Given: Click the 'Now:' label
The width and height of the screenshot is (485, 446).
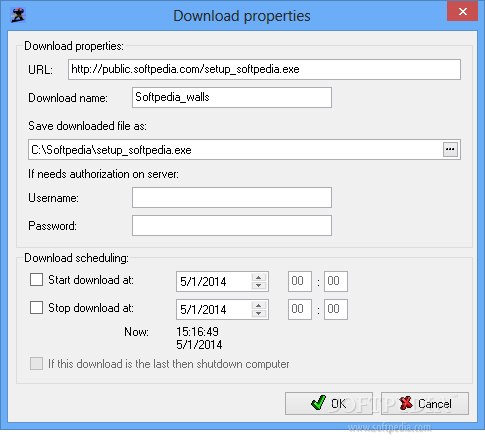Looking at the screenshot, I should tap(136, 332).
